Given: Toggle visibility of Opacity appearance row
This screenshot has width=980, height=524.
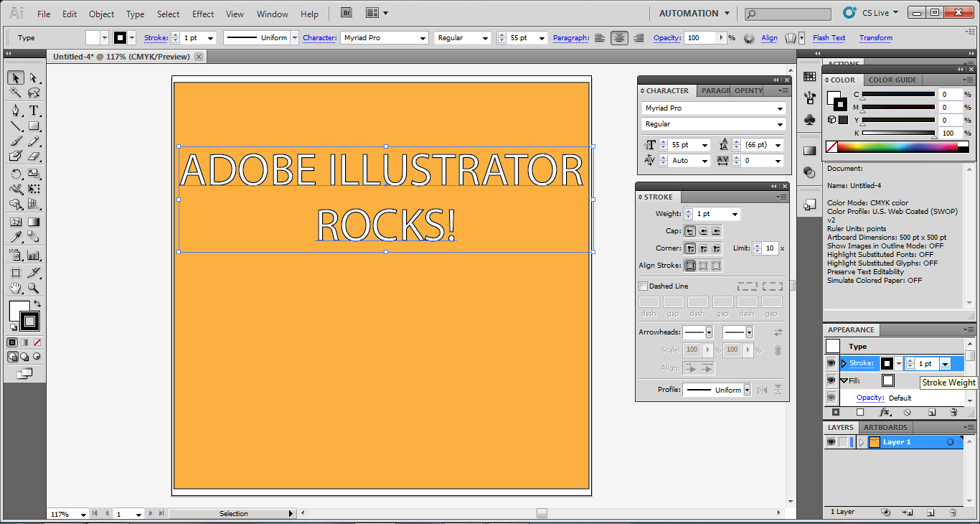Looking at the screenshot, I should 831,398.
